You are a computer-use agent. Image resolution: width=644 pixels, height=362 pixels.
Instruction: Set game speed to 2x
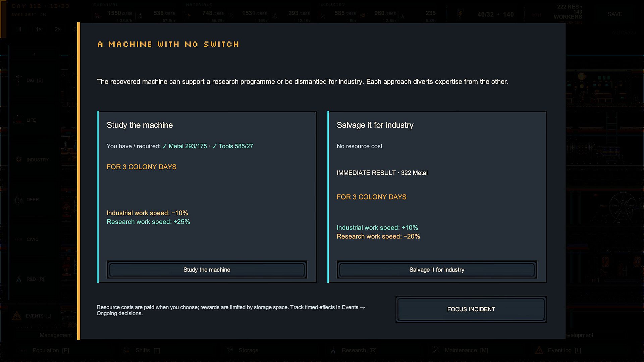coord(58,29)
